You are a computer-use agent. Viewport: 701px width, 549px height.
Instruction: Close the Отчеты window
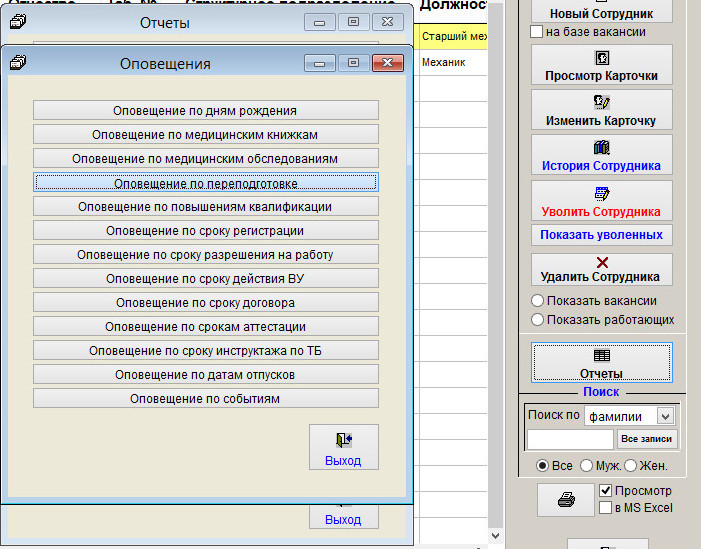[388, 22]
